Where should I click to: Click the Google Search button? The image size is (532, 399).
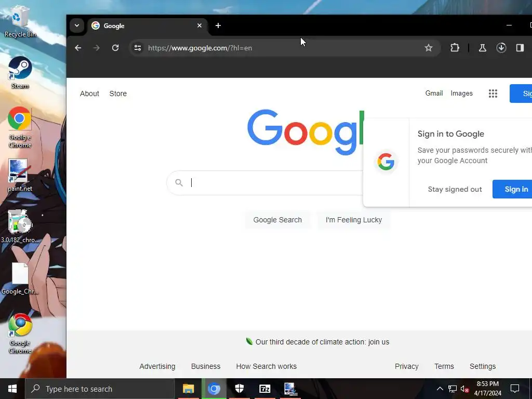point(277,220)
